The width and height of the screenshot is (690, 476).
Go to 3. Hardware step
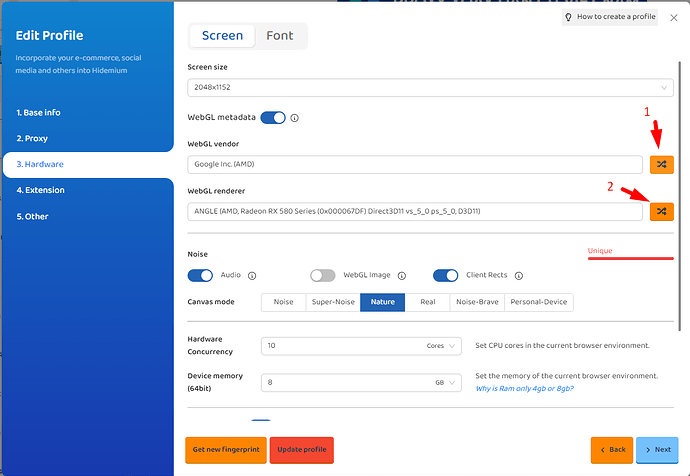point(88,165)
